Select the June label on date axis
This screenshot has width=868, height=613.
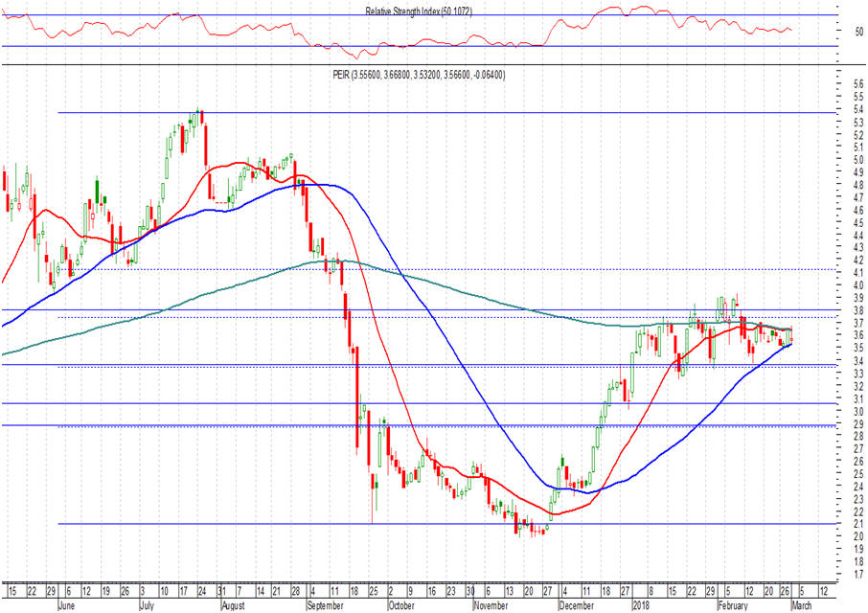point(68,605)
